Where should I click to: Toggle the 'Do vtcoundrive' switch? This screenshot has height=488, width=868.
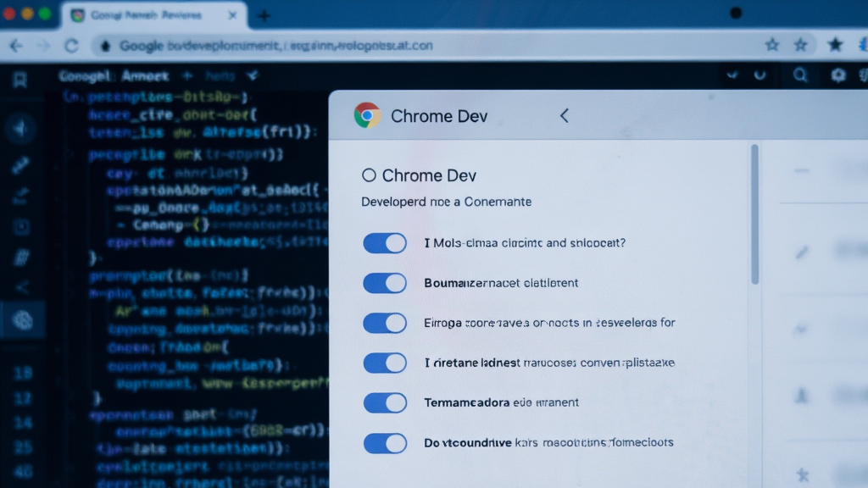coord(385,443)
